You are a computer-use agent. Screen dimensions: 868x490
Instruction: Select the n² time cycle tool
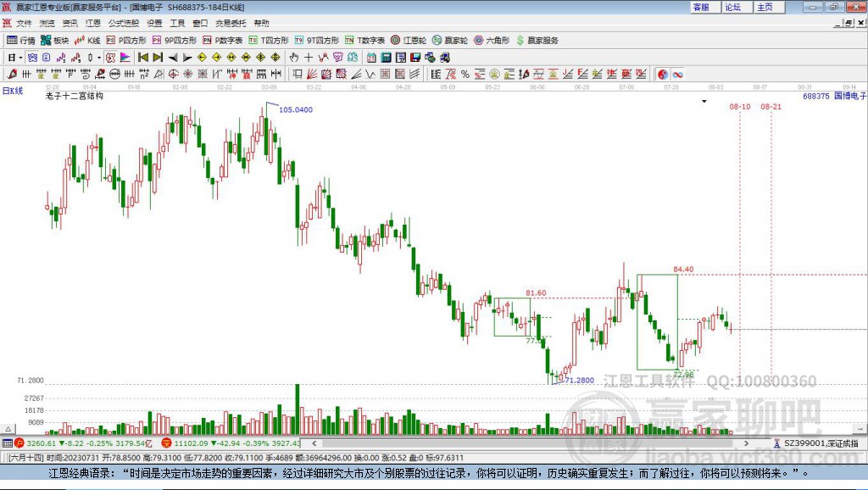(x=144, y=74)
